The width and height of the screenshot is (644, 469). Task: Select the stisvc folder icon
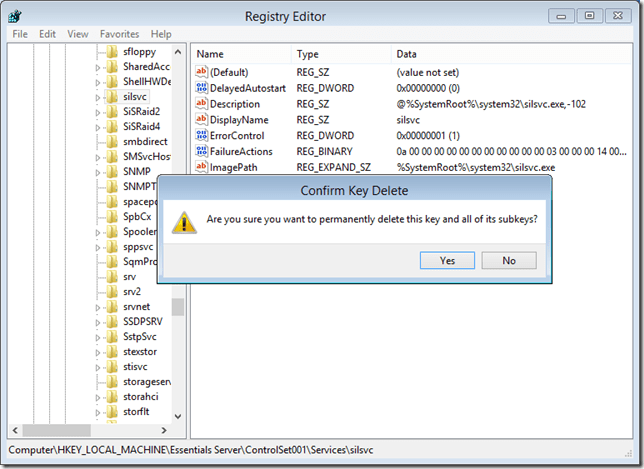pyautogui.click(x=112, y=367)
